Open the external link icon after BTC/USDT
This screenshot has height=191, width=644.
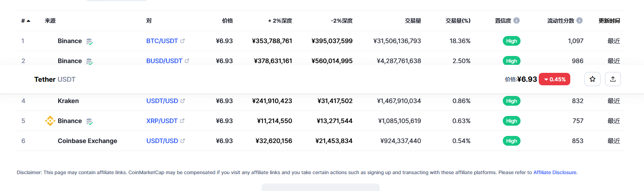(183, 41)
